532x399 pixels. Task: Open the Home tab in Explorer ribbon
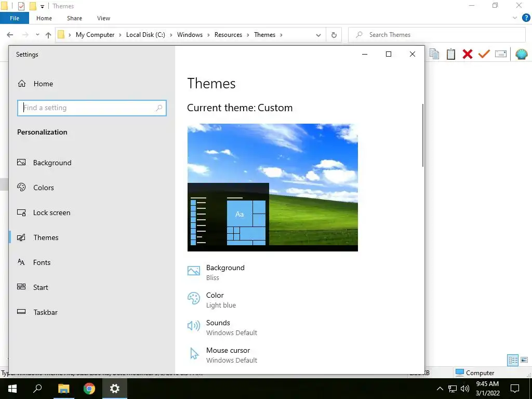(44, 18)
